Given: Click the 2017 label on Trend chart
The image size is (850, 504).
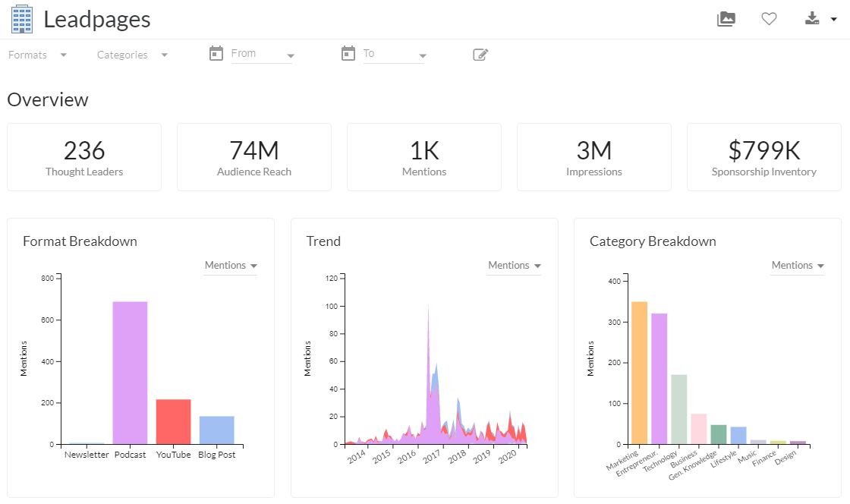Looking at the screenshot, I should click(432, 457).
